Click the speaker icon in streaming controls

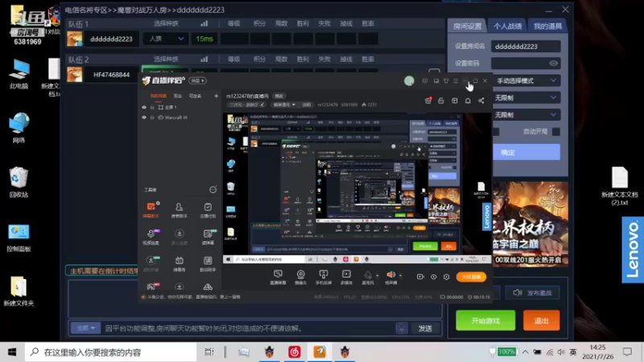pos(390,274)
